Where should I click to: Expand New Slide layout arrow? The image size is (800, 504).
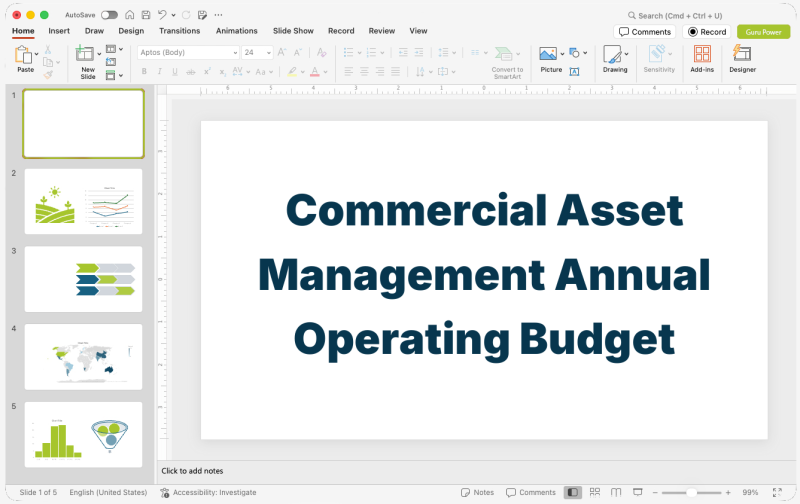tap(99, 54)
